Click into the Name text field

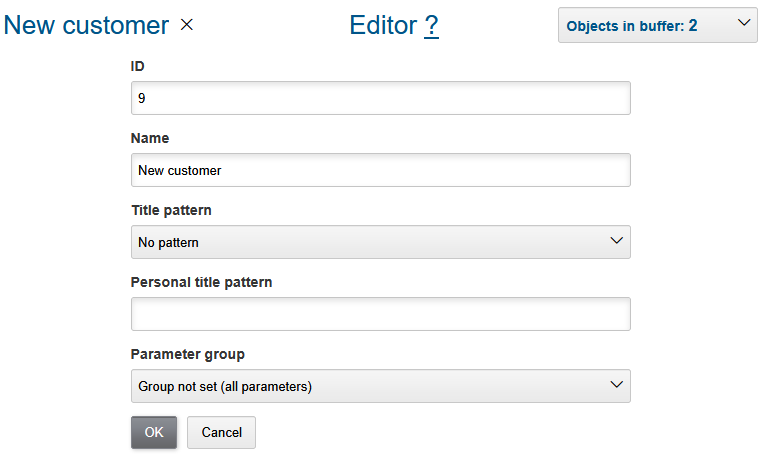(380, 170)
